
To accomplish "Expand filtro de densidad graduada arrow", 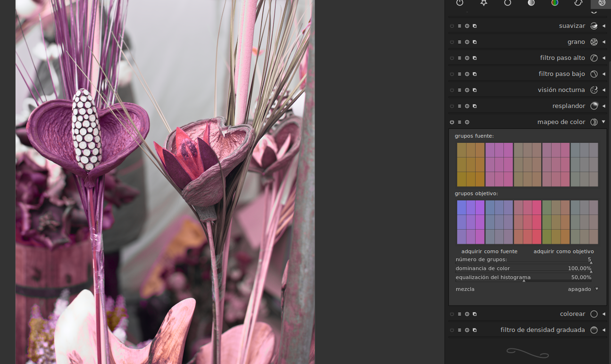I will tap(604, 330).
